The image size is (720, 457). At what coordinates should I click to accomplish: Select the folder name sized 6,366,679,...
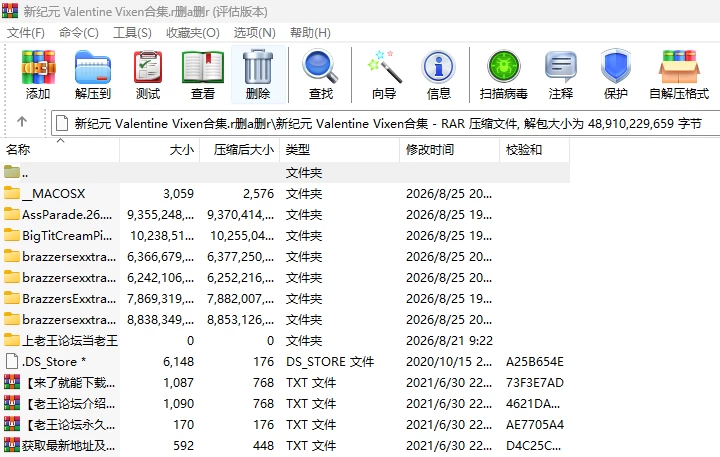pos(69,257)
